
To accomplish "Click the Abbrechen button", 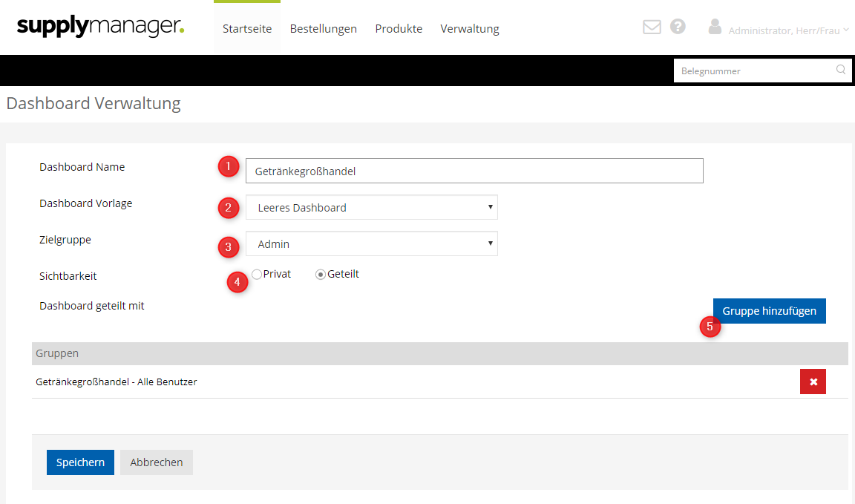I will click(157, 462).
